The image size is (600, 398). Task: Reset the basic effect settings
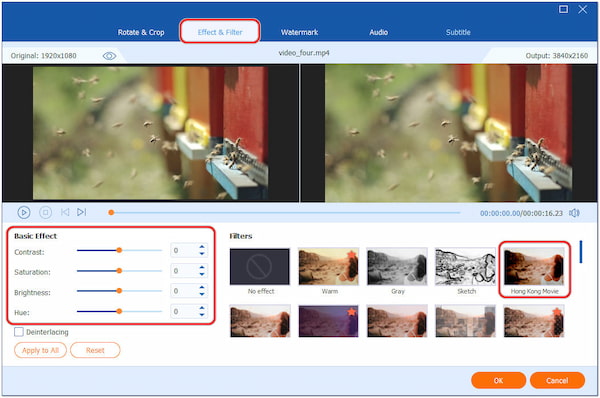[95, 350]
